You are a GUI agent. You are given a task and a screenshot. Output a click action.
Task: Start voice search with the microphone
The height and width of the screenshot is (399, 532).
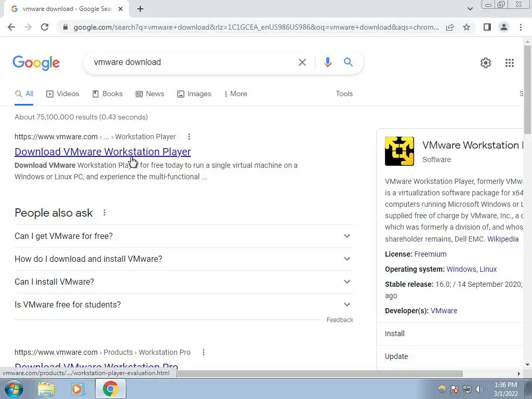pyautogui.click(x=328, y=62)
